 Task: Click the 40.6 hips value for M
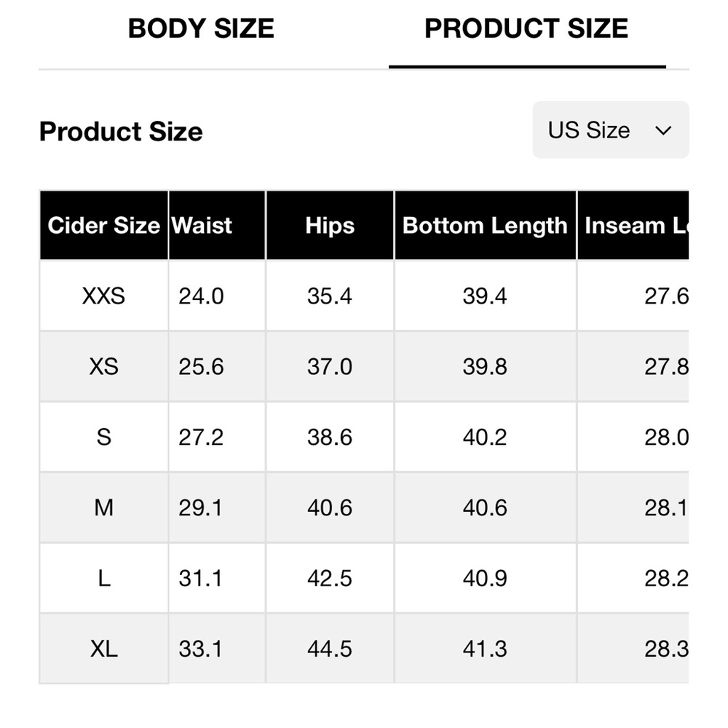330,507
